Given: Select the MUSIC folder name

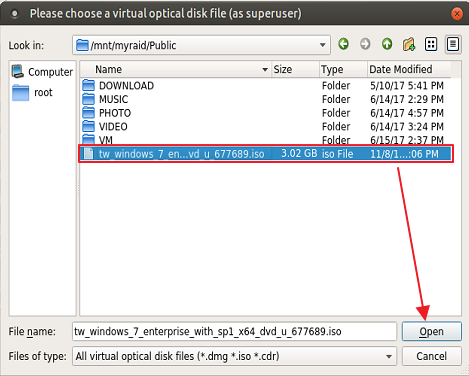Looking at the screenshot, I should tap(113, 99).
